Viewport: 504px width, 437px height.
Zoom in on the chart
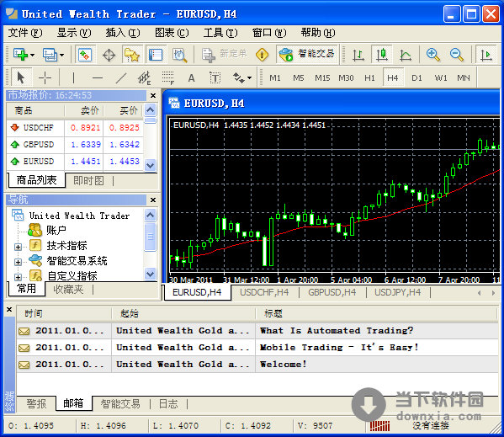[432, 55]
